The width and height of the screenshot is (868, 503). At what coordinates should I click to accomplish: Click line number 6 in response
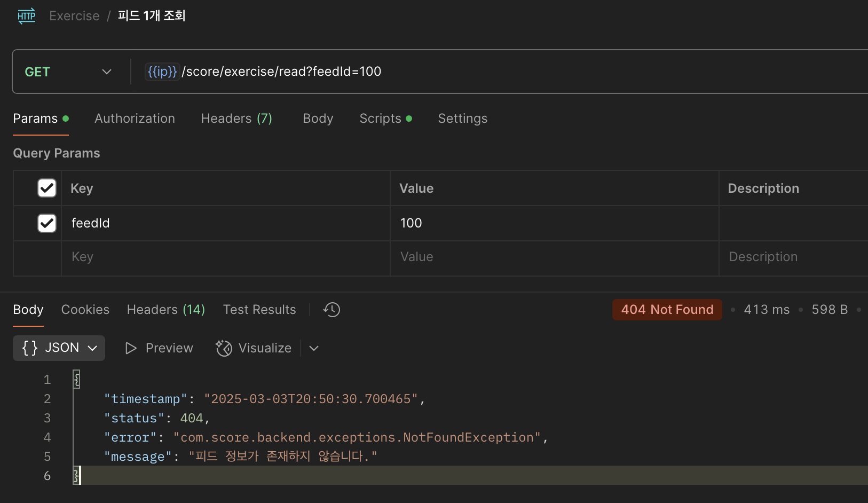(47, 476)
